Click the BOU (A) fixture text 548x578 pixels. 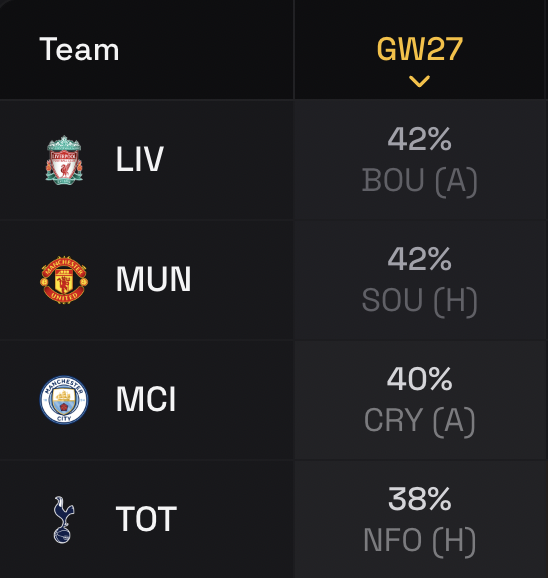[x=419, y=181]
